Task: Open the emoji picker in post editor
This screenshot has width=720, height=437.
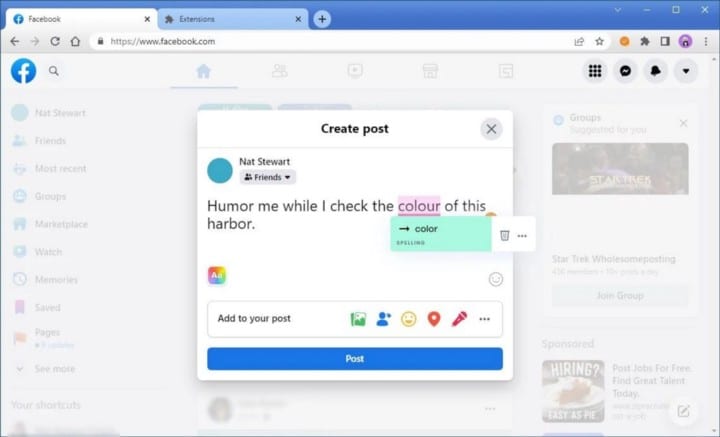Action: (x=495, y=279)
